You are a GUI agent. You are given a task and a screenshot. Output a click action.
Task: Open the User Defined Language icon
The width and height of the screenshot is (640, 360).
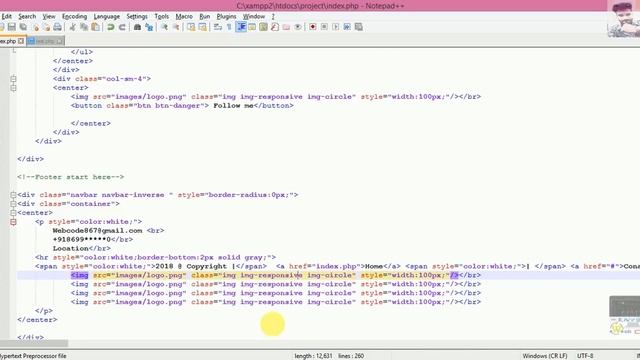(x=252, y=27)
